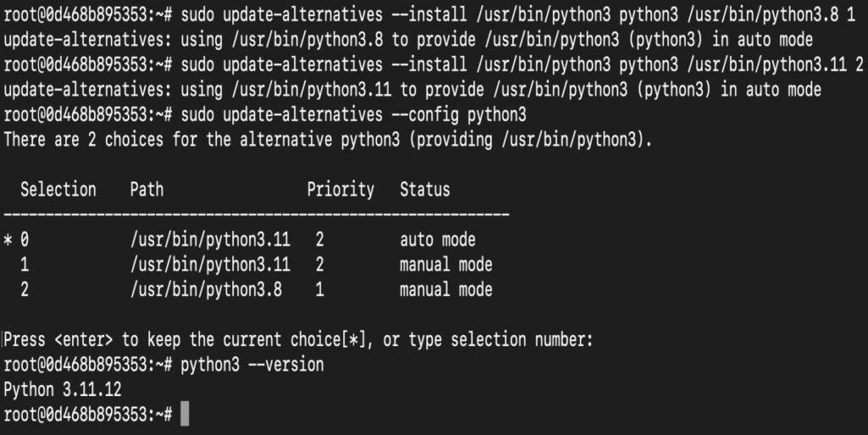Viewport: 868px width, 435px height.
Task: Click the 'Press <enter>' prompt line
Action: [298, 340]
